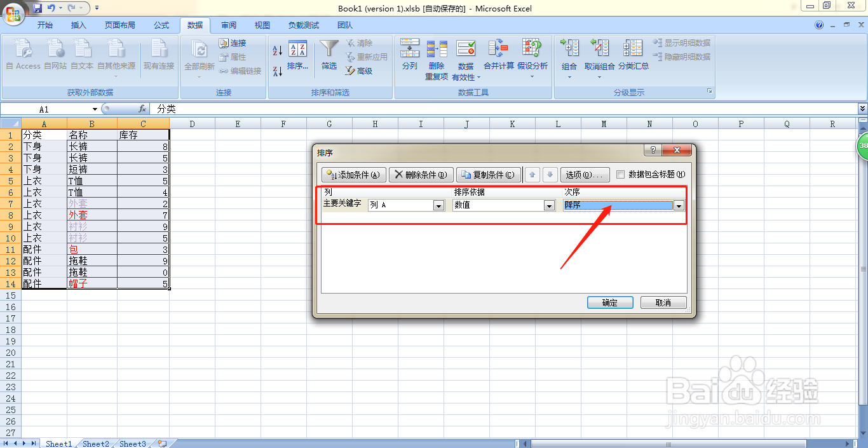Click row header 20
Viewport: 868px width, 448px height.
10,352
